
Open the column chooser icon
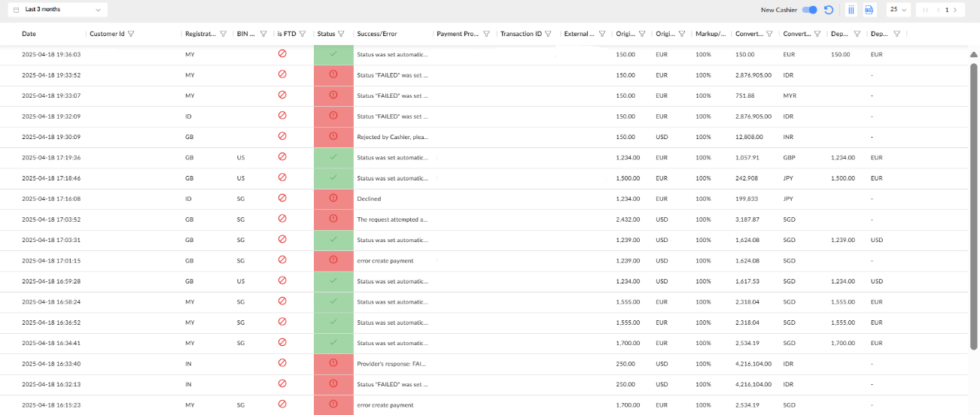coord(851,10)
